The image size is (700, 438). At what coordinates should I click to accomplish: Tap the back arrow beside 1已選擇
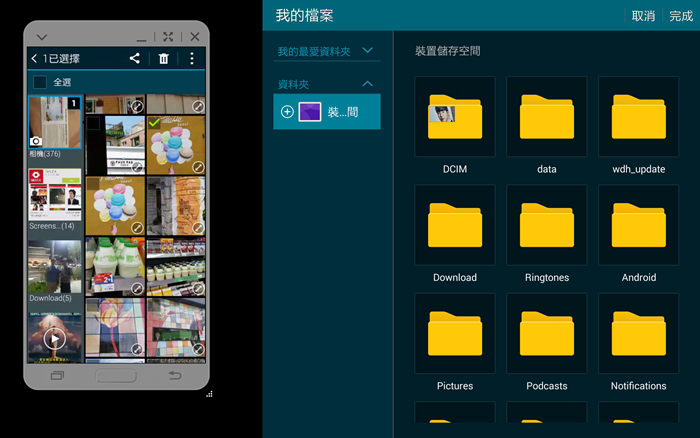[34, 58]
